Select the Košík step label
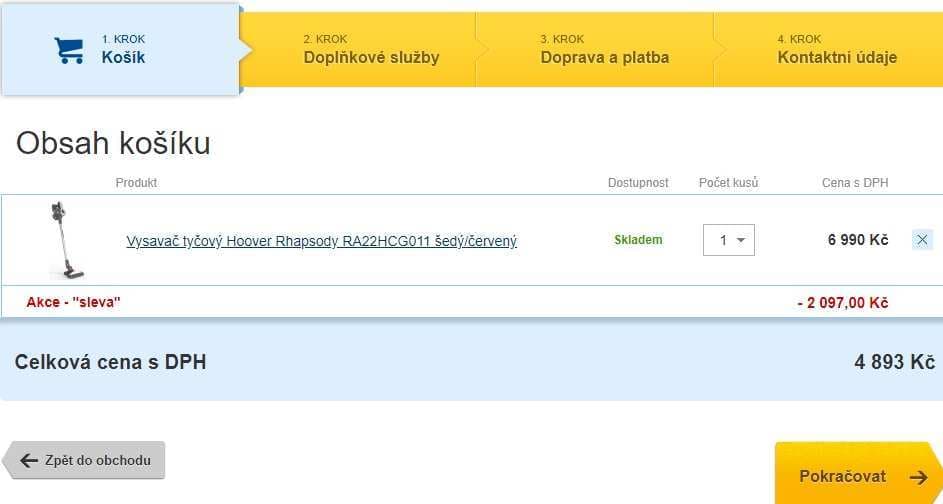The image size is (943, 504). (x=123, y=57)
